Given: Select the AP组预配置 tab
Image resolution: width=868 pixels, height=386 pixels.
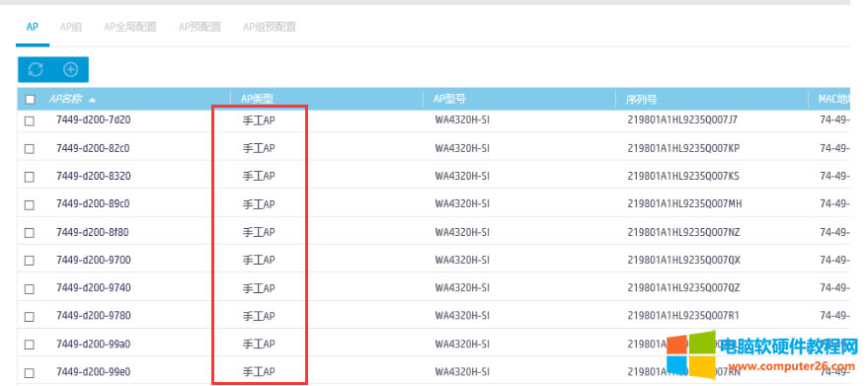Looking at the screenshot, I should point(270,27).
